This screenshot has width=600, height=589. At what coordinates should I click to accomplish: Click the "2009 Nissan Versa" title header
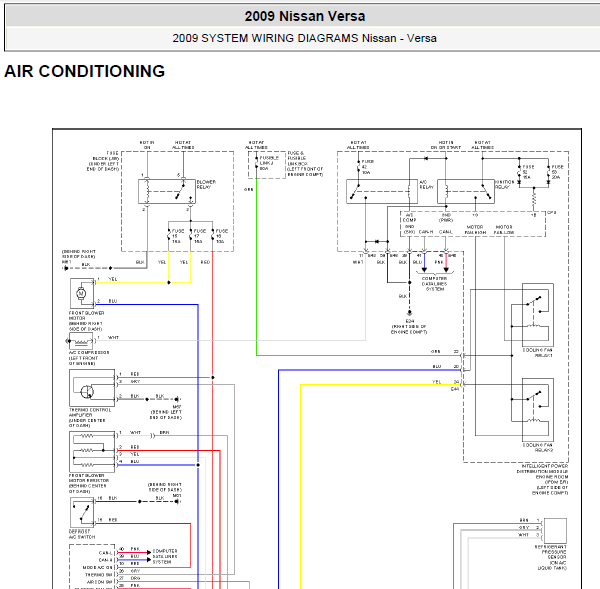pyautogui.click(x=305, y=16)
